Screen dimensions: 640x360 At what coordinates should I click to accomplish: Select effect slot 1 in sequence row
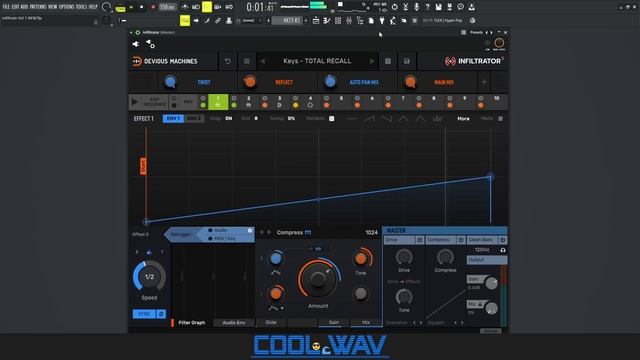click(x=218, y=102)
